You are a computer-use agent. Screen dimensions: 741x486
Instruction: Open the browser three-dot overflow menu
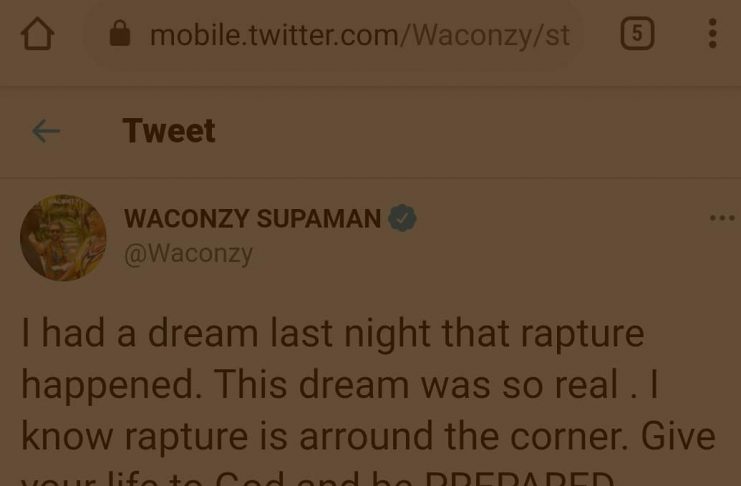713,34
